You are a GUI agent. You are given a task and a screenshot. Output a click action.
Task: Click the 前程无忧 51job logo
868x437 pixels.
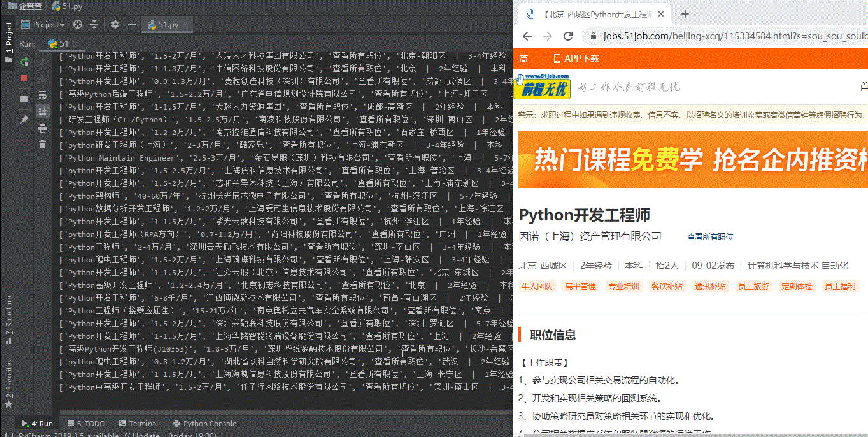pyautogui.click(x=543, y=86)
